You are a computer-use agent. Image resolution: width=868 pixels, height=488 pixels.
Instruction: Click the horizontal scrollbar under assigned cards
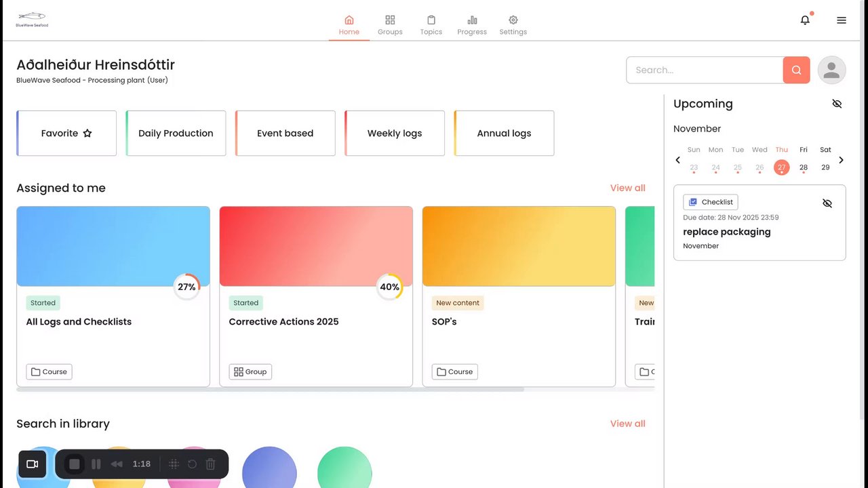270,390
